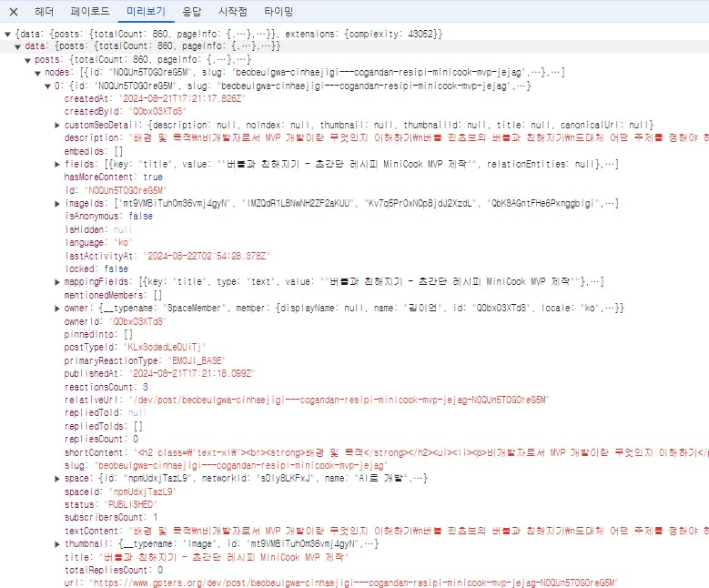Screen dimensions: 709x588
Task: Expand the mappingFields array
Action: (x=57, y=282)
